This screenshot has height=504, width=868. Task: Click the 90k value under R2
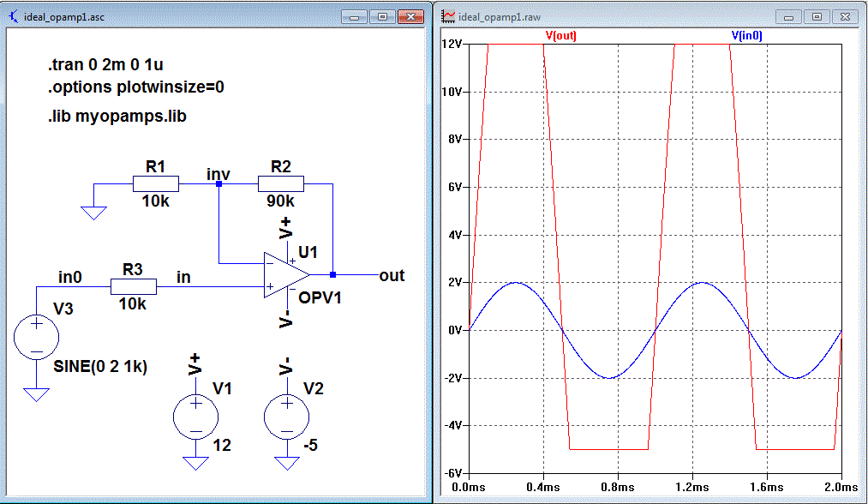(x=281, y=201)
